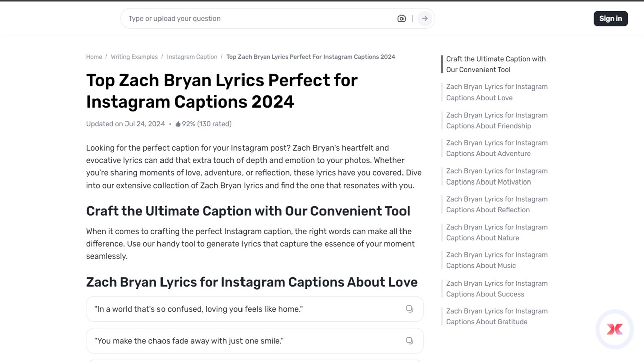The image size is (644, 362).
Task: Go to Home breadcrumb
Action: coord(94,57)
